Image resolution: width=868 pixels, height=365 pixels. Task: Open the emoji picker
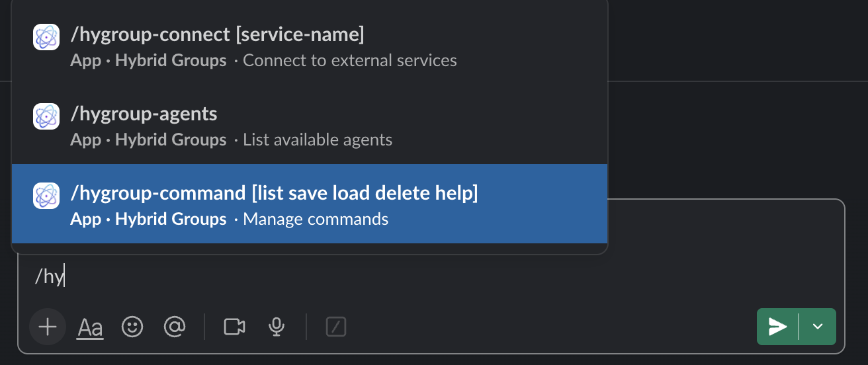(x=132, y=327)
